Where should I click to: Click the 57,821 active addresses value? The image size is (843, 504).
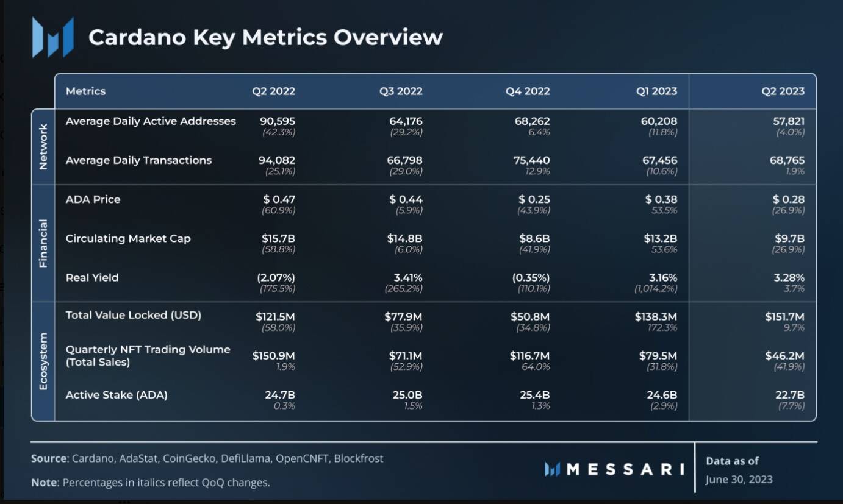click(789, 121)
